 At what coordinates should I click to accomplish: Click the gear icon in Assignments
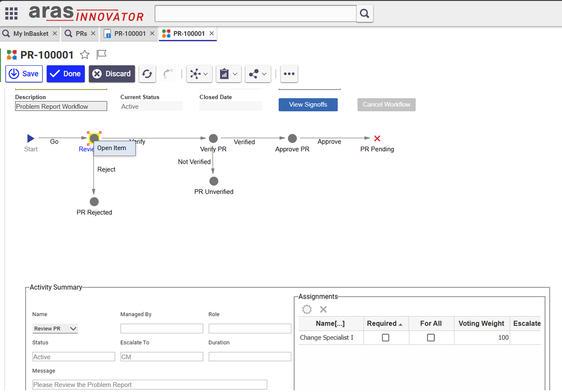(x=307, y=309)
